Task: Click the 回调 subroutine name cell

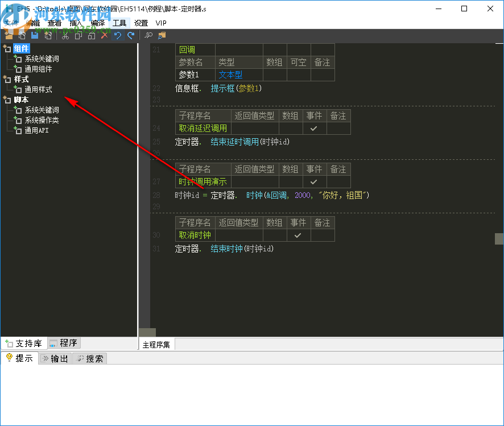Action: [196, 50]
